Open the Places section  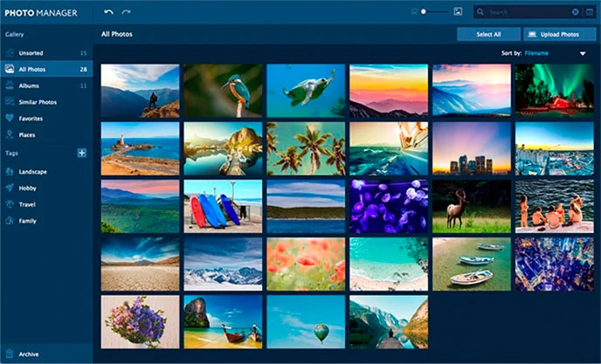click(46, 135)
